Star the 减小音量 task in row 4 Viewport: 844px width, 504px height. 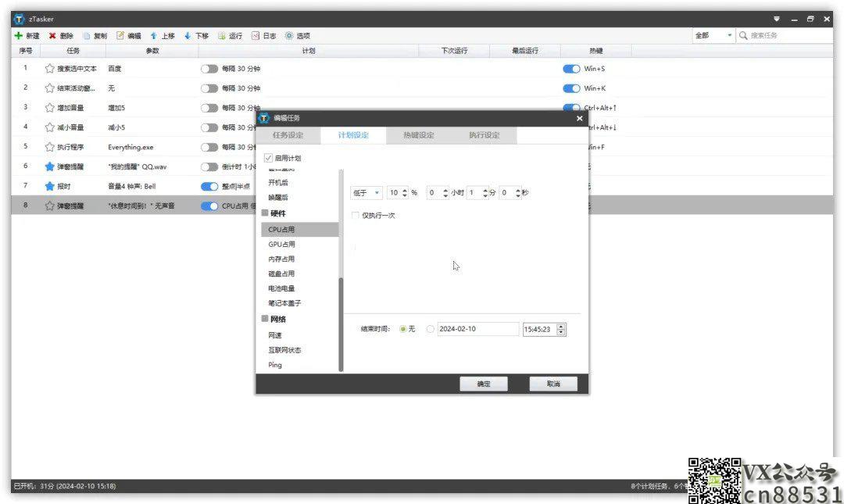pos(49,127)
